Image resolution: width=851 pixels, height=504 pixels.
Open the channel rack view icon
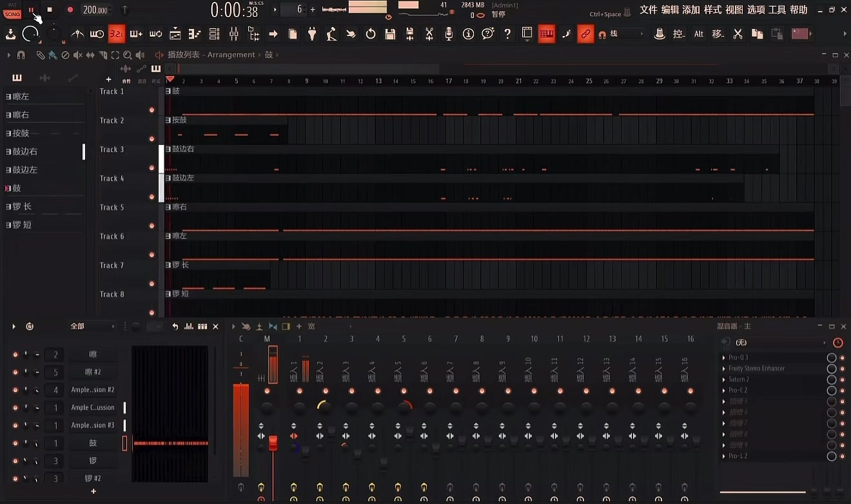(214, 34)
